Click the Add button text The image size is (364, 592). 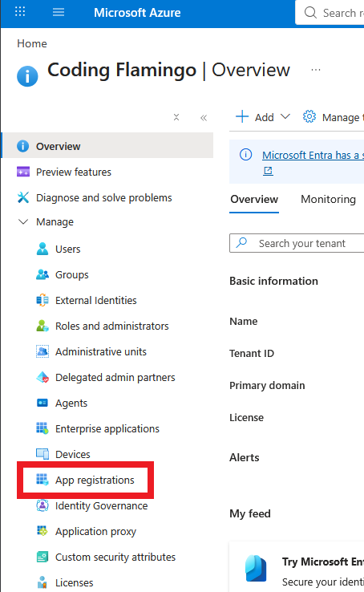point(265,117)
